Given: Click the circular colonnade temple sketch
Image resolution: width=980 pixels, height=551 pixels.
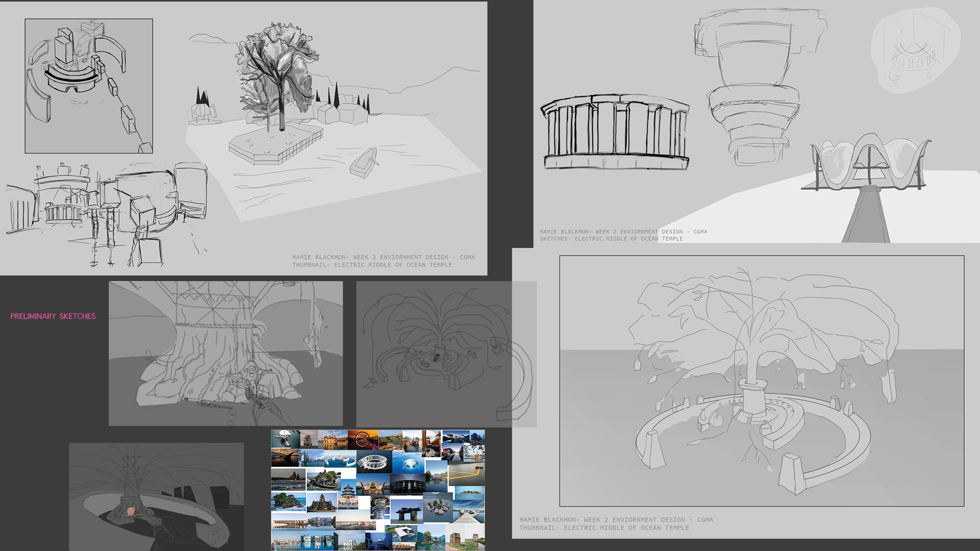Looking at the screenshot, I should (x=615, y=132).
